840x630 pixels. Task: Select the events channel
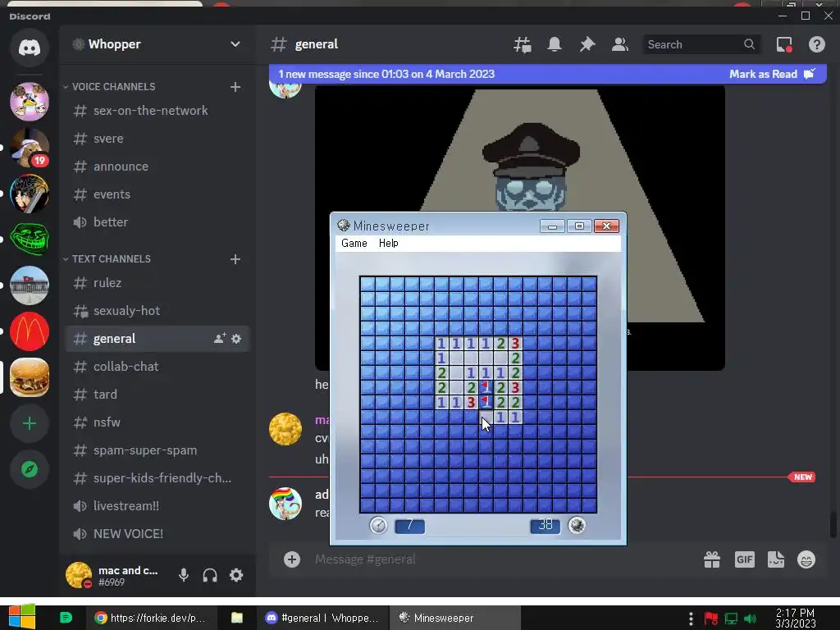(x=157, y=194)
